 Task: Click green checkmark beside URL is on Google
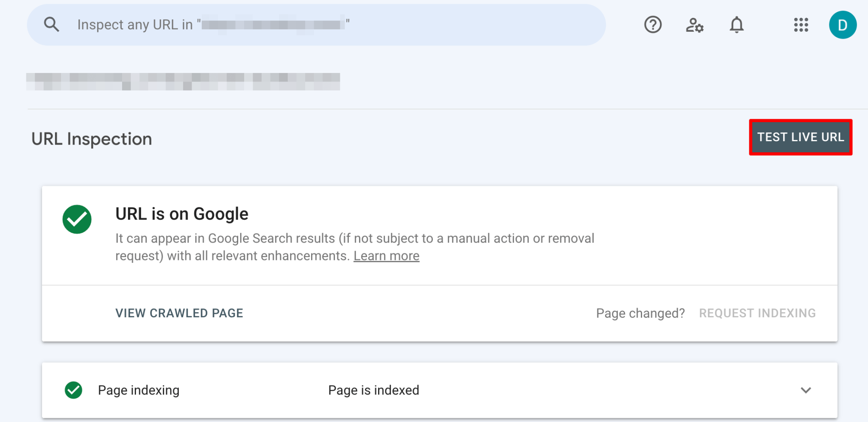click(77, 219)
